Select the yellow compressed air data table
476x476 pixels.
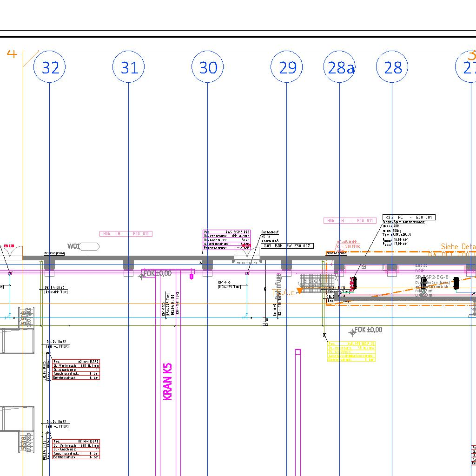[351, 351]
